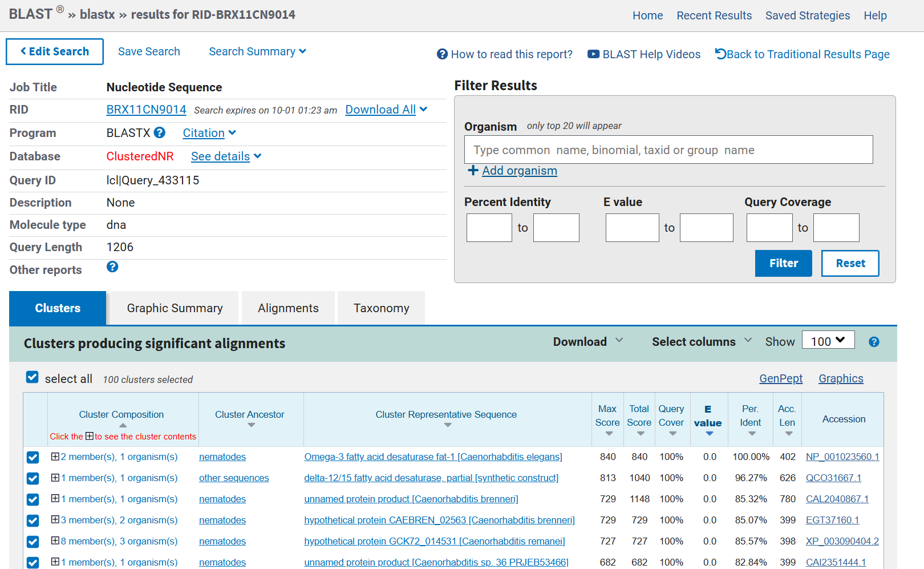Sort by Total Score column arrow
The image size is (924, 569).
[641, 434]
